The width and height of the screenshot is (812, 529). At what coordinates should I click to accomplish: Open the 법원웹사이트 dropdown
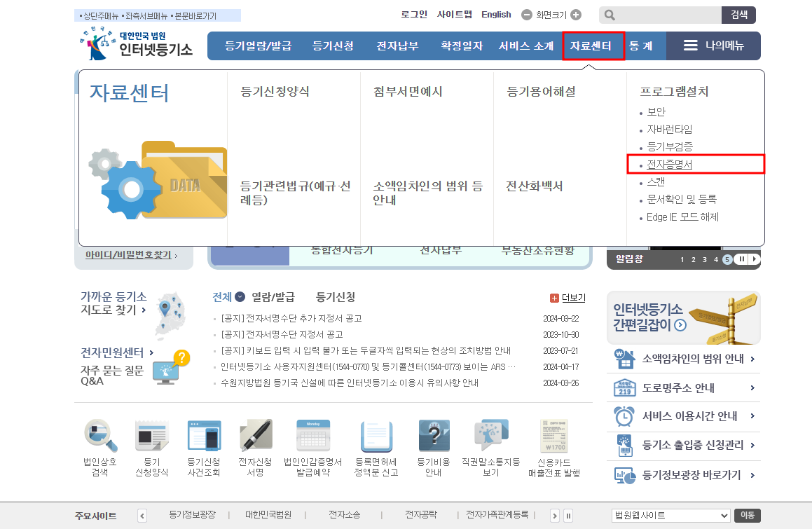[670, 516]
